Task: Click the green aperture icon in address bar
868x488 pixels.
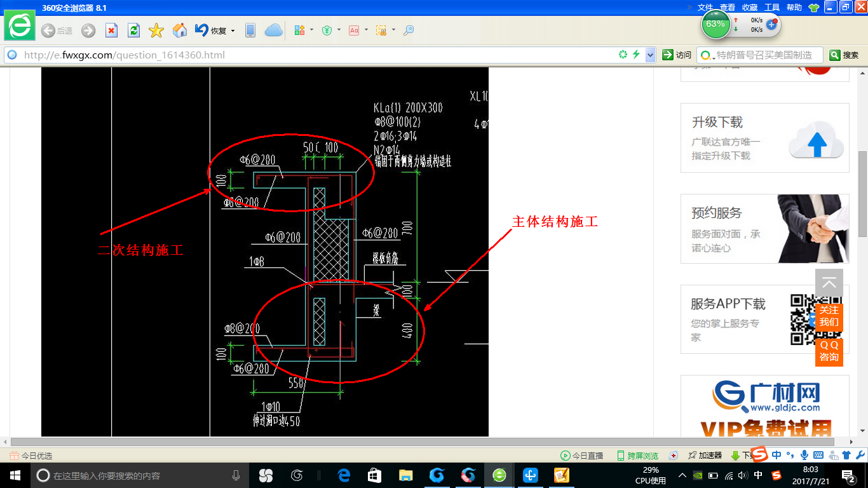Action: click(623, 55)
